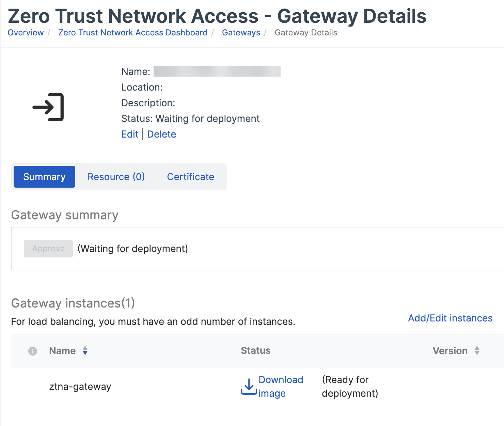Click the download image arrow icon
Viewport: 504px width, 426px height.
[x=249, y=387]
